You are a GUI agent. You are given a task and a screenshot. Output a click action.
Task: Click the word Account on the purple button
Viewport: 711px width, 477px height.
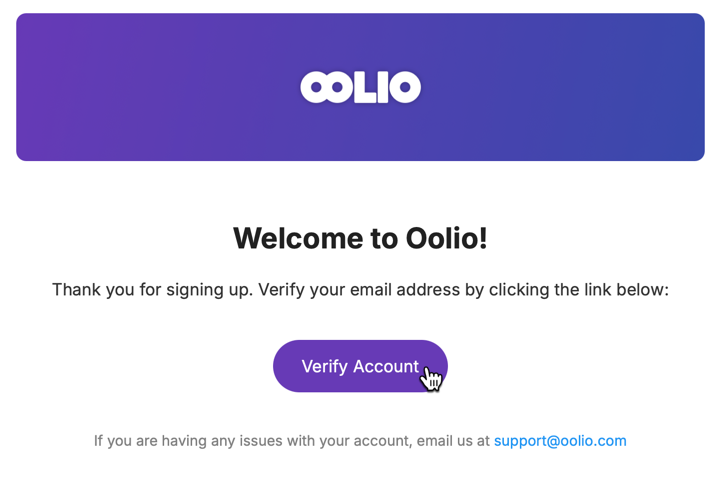(386, 366)
